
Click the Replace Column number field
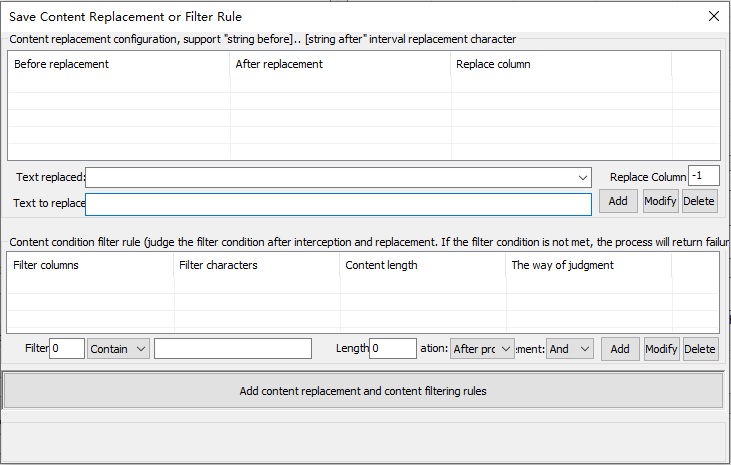703,176
